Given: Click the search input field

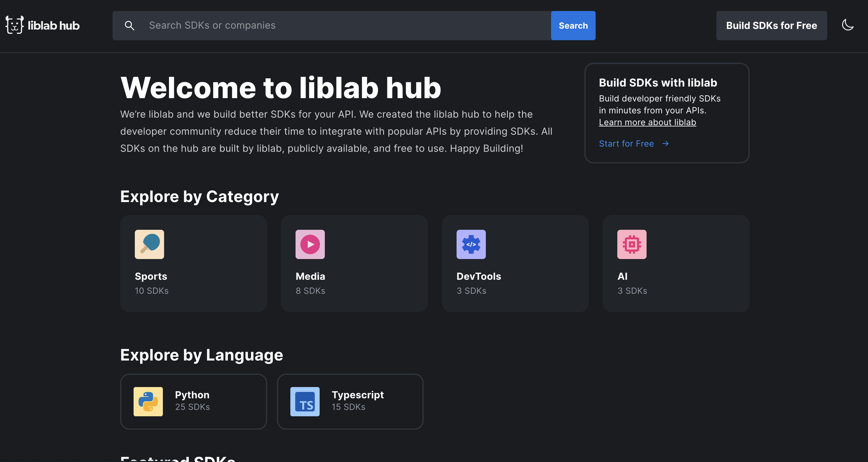Looking at the screenshot, I should [345, 25].
